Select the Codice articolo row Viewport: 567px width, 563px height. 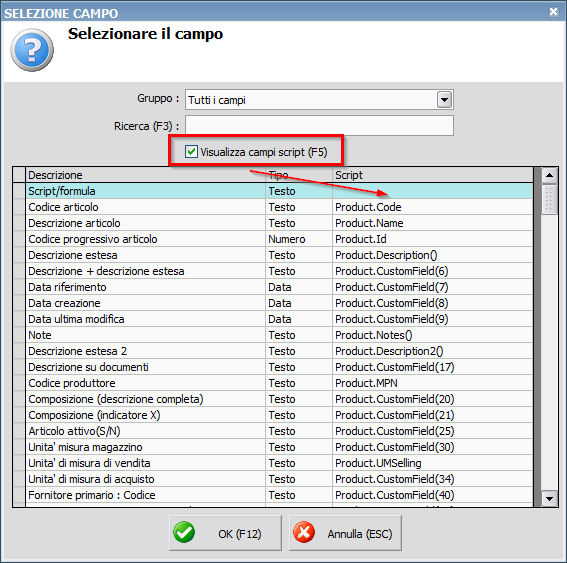(x=279, y=207)
